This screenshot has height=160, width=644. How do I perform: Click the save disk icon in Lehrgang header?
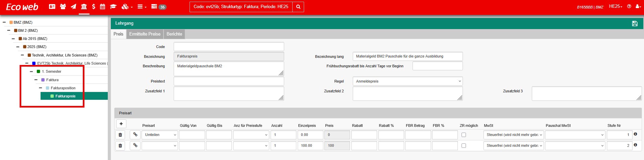(x=635, y=23)
